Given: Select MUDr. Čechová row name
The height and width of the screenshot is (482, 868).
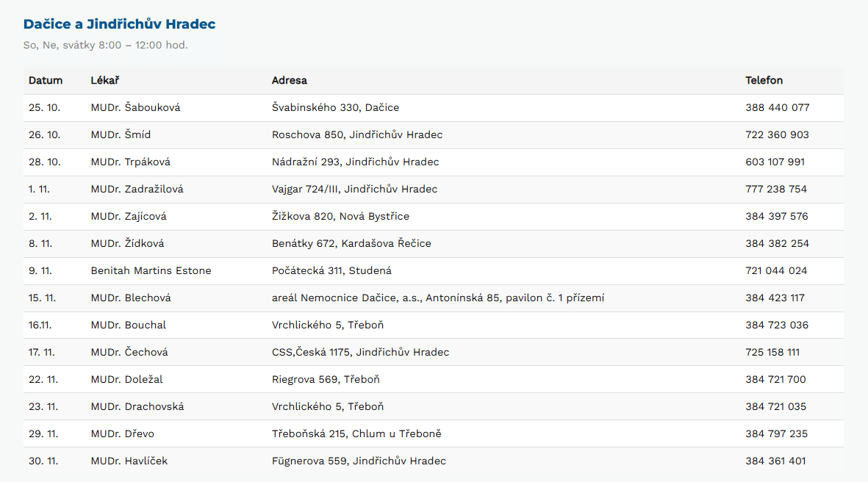Looking at the screenshot, I should pos(129,353).
